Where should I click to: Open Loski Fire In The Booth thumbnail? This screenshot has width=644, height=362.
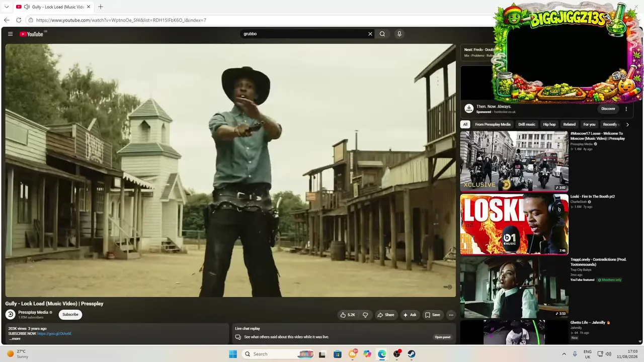click(x=514, y=224)
